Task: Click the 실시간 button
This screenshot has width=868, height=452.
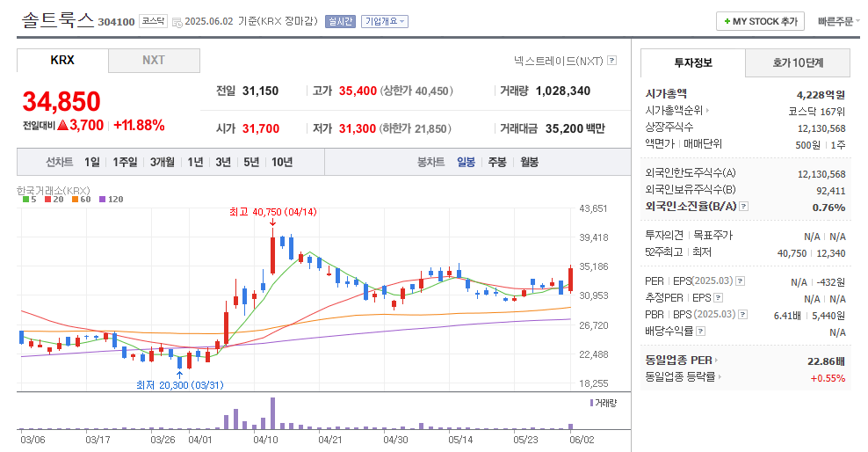Action: [341, 22]
